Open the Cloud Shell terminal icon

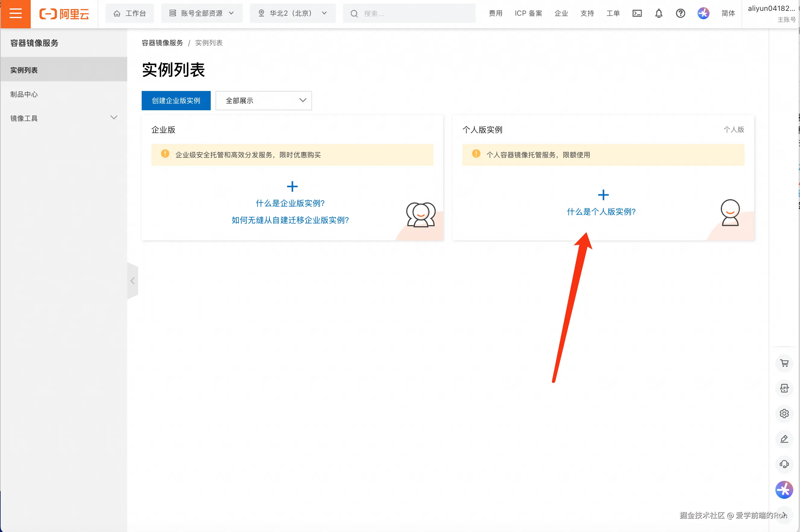pyautogui.click(x=637, y=14)
